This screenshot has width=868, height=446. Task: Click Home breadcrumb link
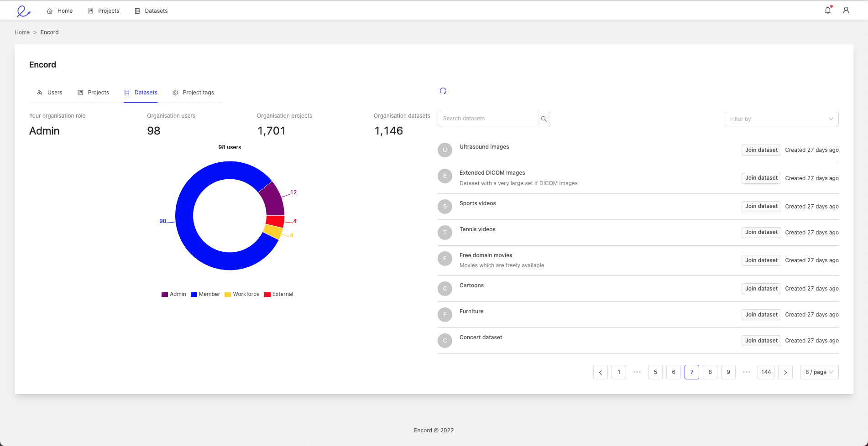22,32
